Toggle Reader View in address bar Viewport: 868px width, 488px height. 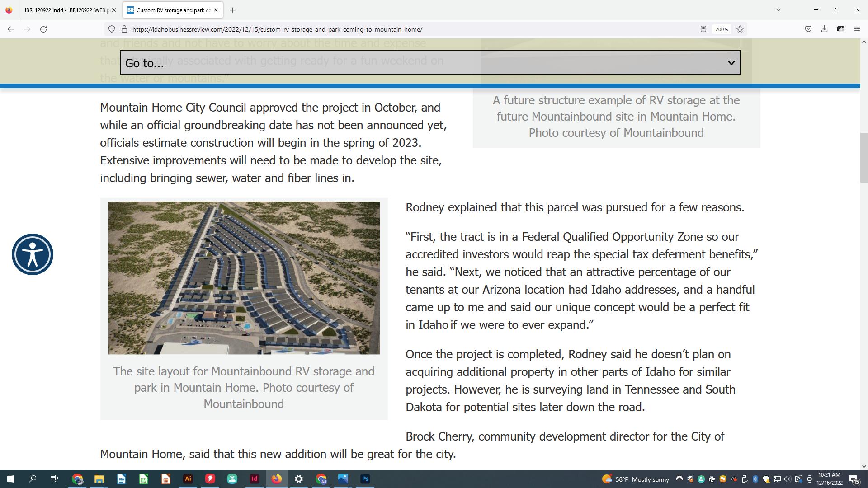tap(703, 29)
